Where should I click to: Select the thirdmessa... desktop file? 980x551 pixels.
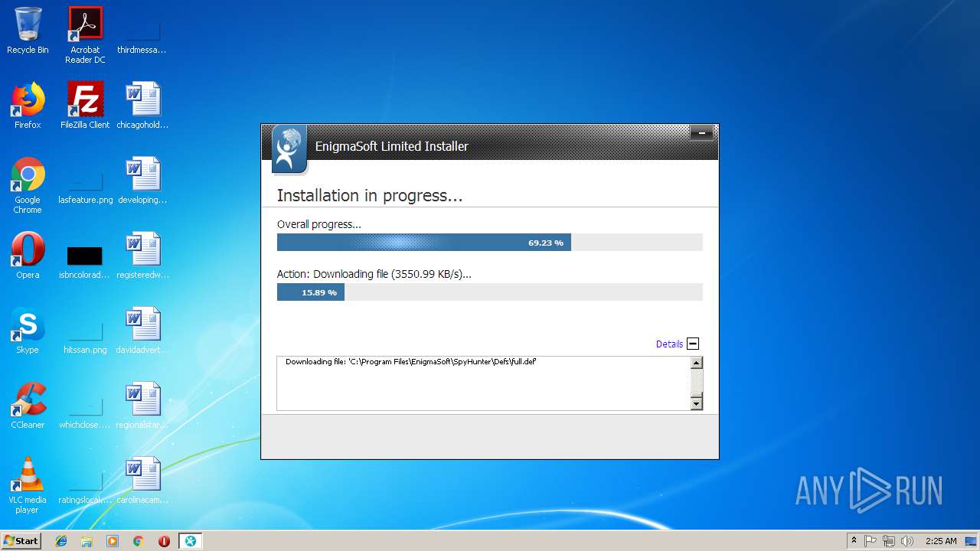(142, 31)
